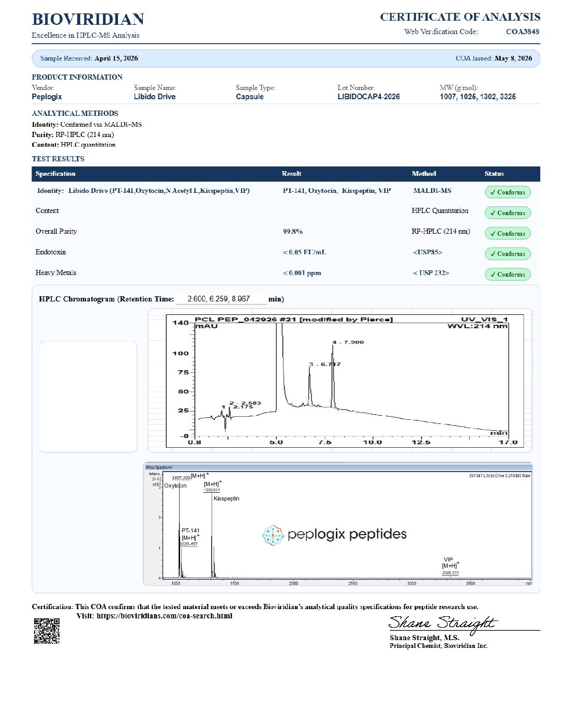The image size is (563, 728).
Task: Click the HPLC Quantitation method cell
Action: [440, 211]
